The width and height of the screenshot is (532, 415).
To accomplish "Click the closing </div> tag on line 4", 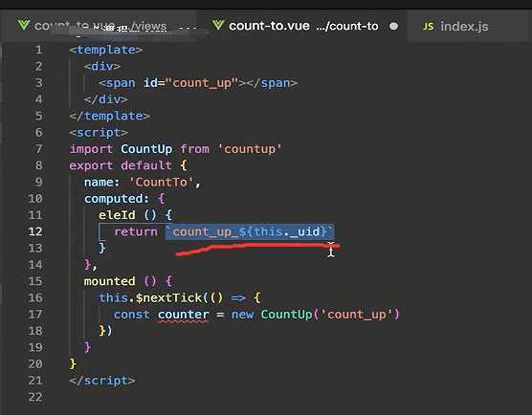I will pos(106,99).
